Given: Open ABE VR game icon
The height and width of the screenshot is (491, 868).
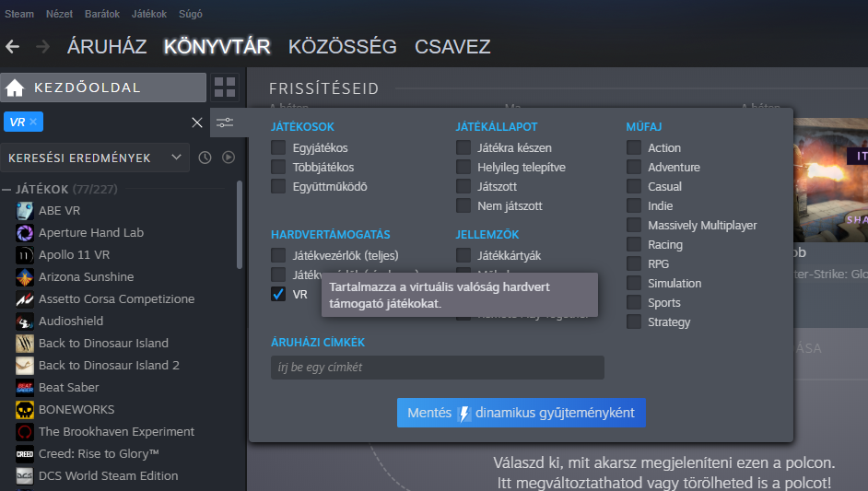Looking at the screenshot, I should 25,210.
